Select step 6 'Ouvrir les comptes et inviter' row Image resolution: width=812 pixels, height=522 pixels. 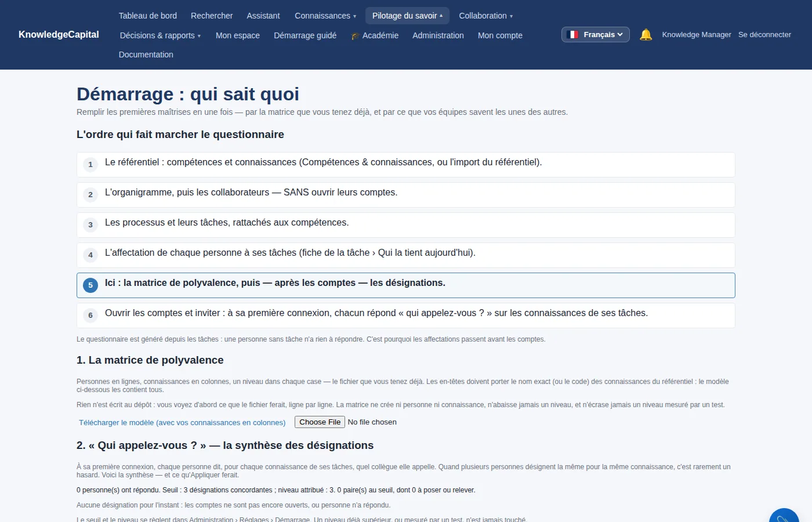[x=406, y=316]
